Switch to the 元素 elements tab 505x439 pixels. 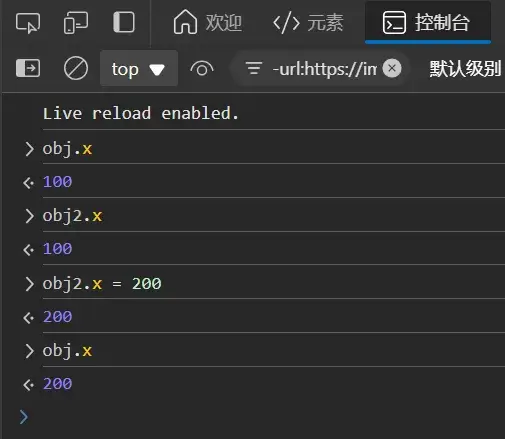pyautogui.click(x=308, y=22)
